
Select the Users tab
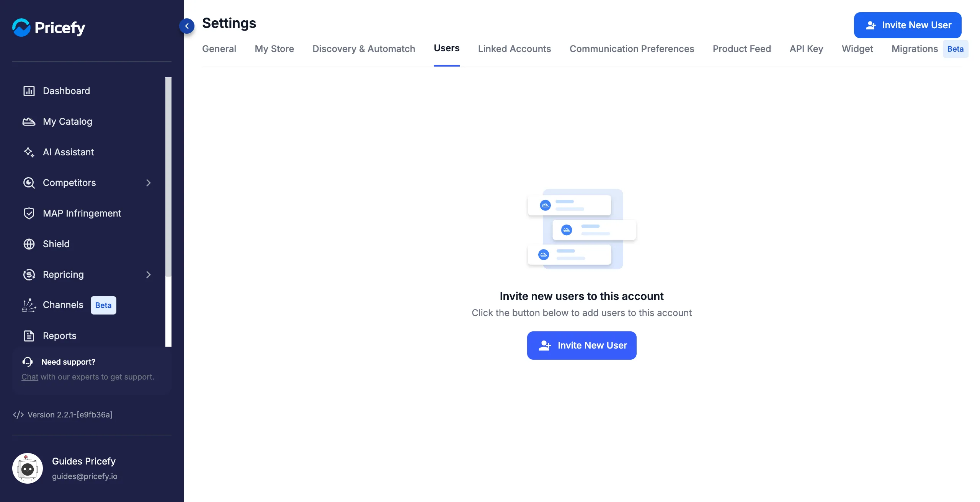[x=447, y=48]
